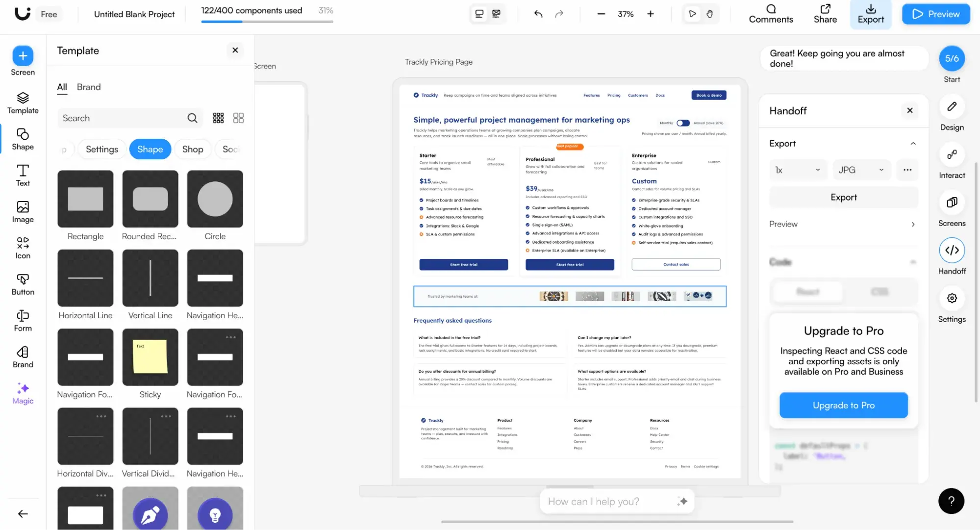Viewport: 980px width, 530px height.
Task: Open the Form component tool
Action: coord(23,321)
